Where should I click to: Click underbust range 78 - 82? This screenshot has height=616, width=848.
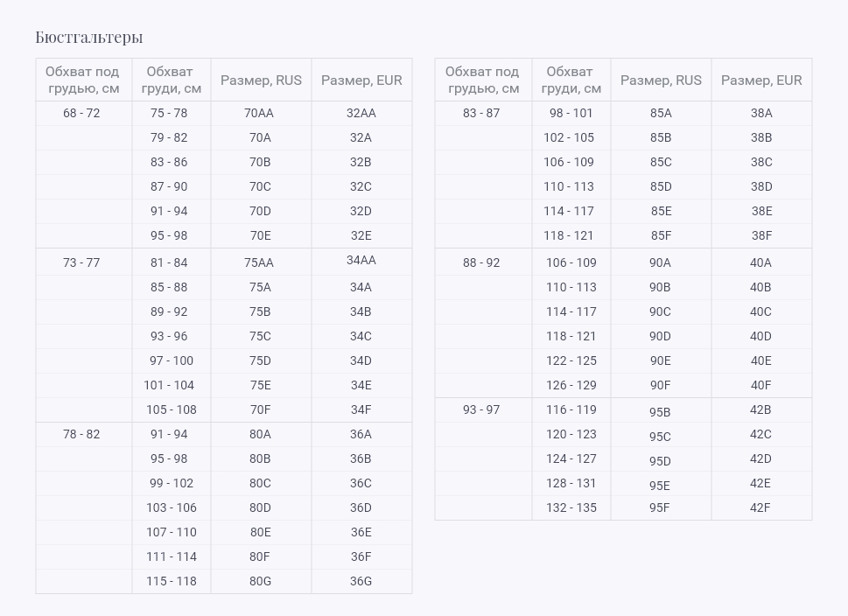pos(81,434)
